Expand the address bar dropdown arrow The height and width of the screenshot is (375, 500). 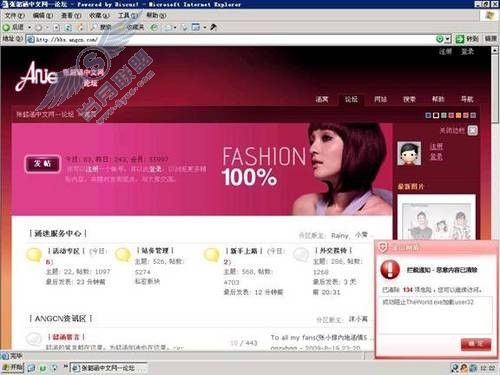448,39
